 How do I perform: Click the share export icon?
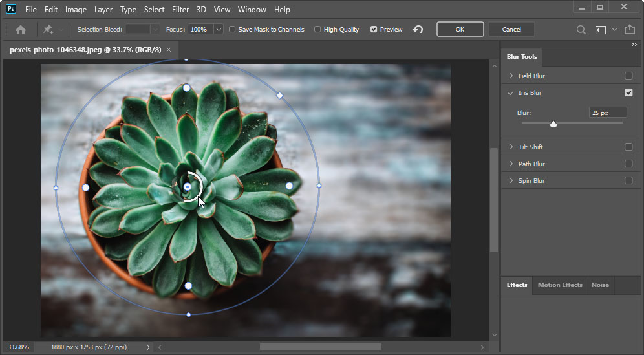click(x=630, y=30)
